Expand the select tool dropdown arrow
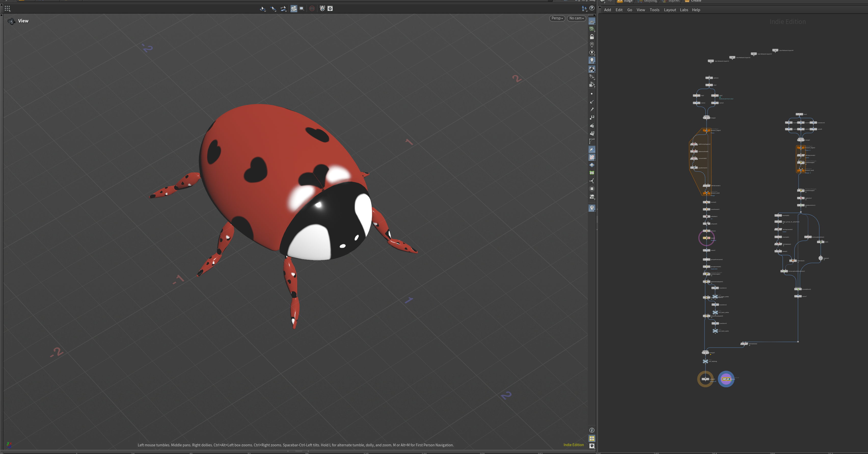 click(x=266, y=11)
